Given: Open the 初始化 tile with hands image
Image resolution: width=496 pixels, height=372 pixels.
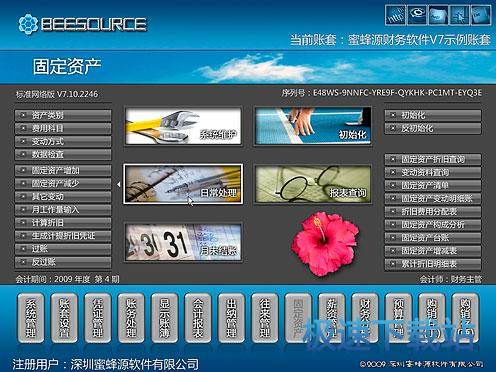Looking at the screenshot, I should click(313, 126).
